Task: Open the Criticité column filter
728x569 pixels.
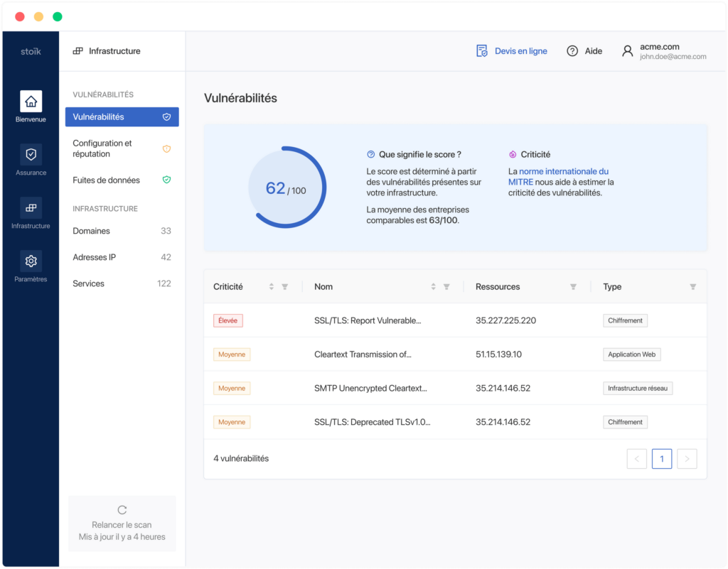Action: click(x=285, y=287)
